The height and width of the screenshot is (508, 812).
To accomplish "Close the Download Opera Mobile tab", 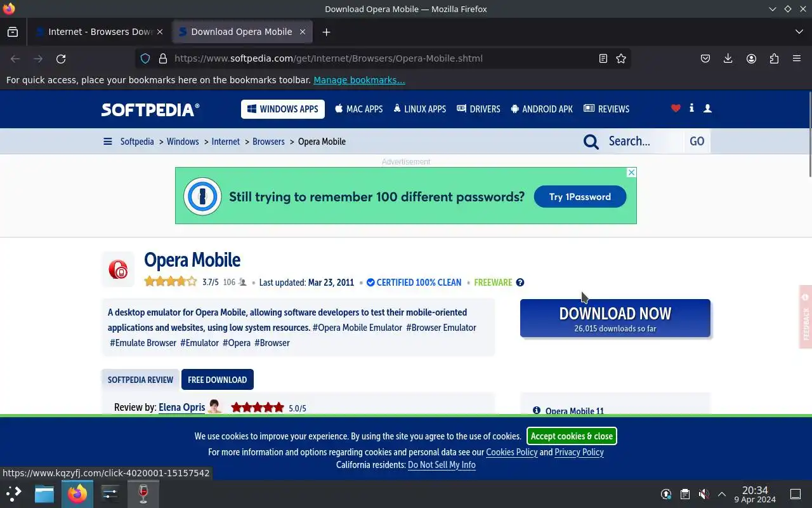I will [x=303, y=32].
